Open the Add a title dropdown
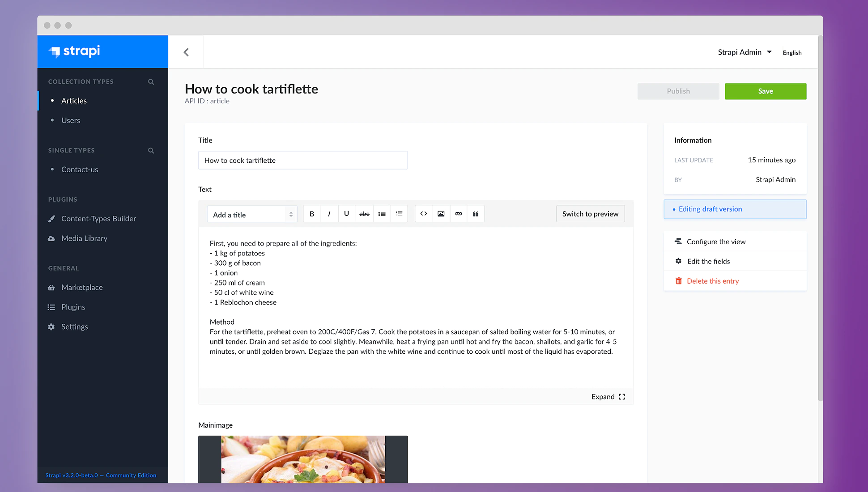Viewport: 868px width, 492px height. tap(251, 214)
